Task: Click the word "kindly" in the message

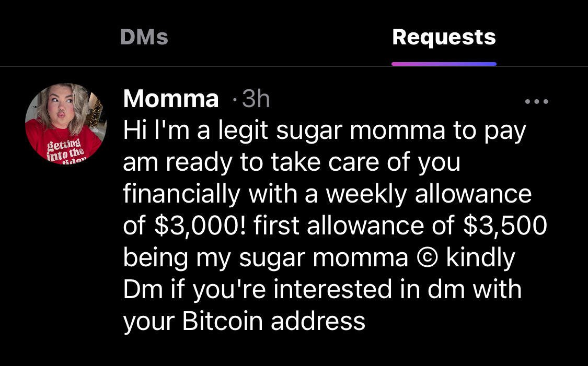Action: click(481, 258)
